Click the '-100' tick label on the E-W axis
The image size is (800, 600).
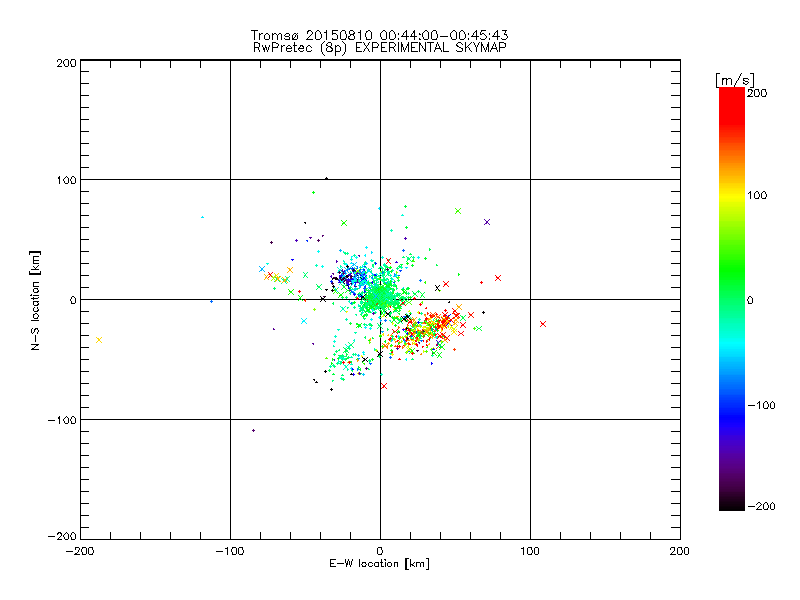[230, 551]
